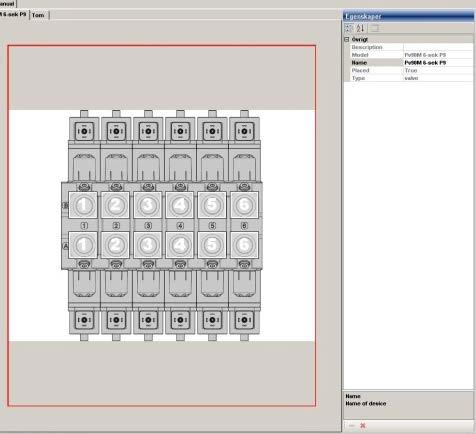Select upper-row valve port number 4
Image resolution: width=476 pixels, height=434 pixels.
click(180, 205)
